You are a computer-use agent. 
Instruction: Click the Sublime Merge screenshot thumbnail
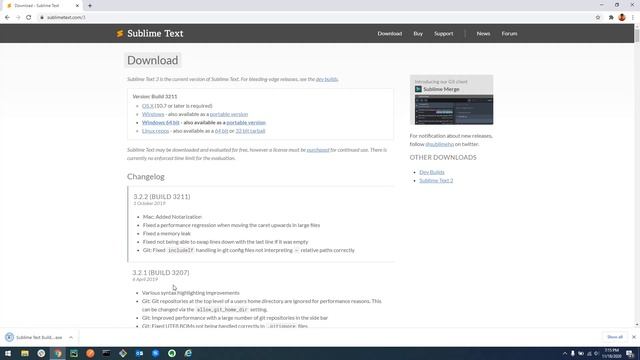coord(454,110)
